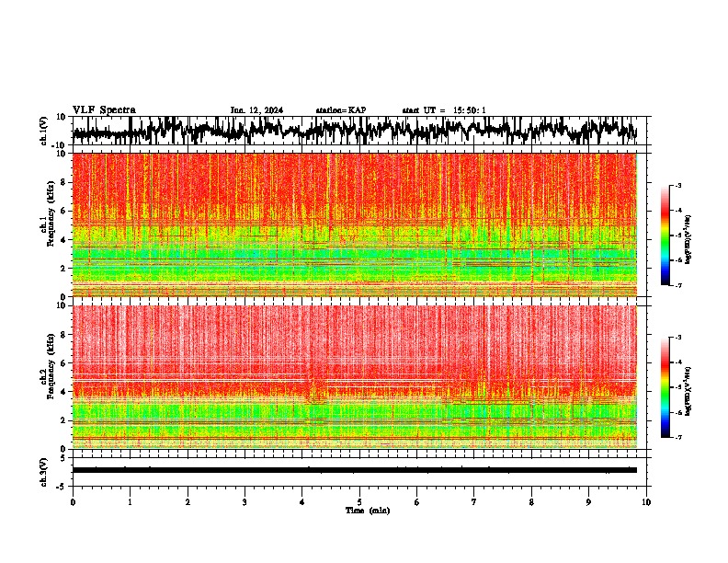The width and height of the screenshot is (728, 563).
Task: Click the time axis tick label "7"
Action: pos(474,502)
